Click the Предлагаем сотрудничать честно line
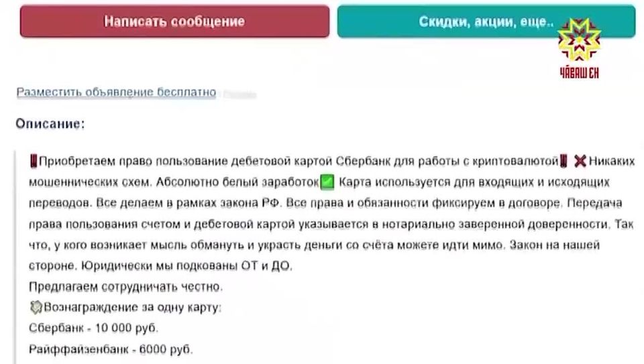Viewport: 644px width, 364px height. click(x=125, y=286)
